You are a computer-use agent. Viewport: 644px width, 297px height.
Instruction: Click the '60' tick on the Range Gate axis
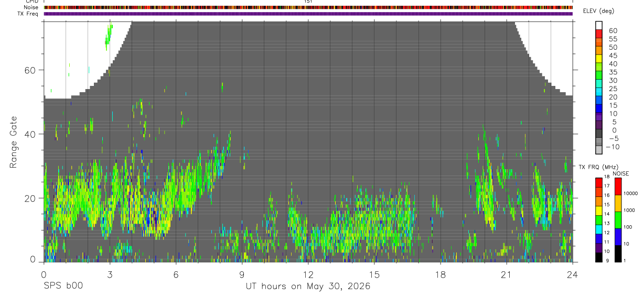[30, 70]
